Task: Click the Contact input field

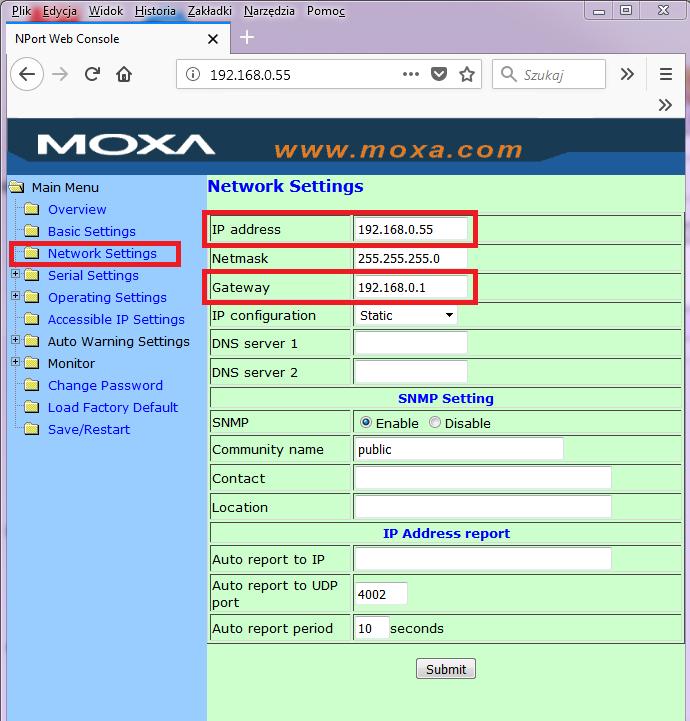Action: 483,478
